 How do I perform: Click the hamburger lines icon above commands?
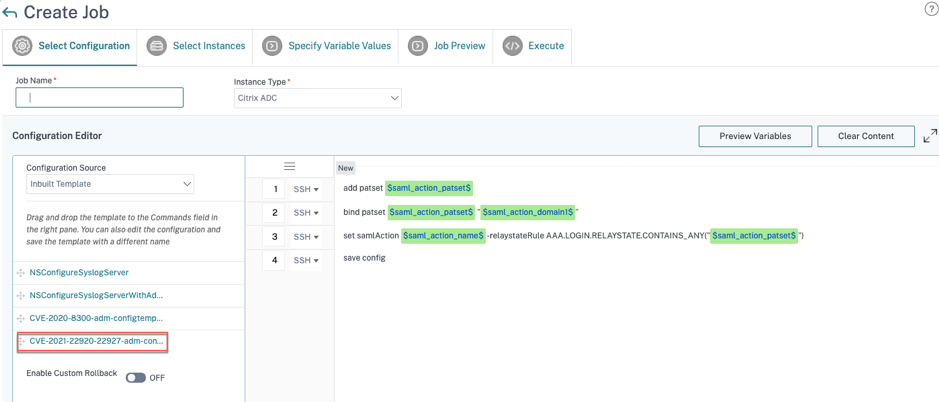pyautogui.click(x=289, y=166)
